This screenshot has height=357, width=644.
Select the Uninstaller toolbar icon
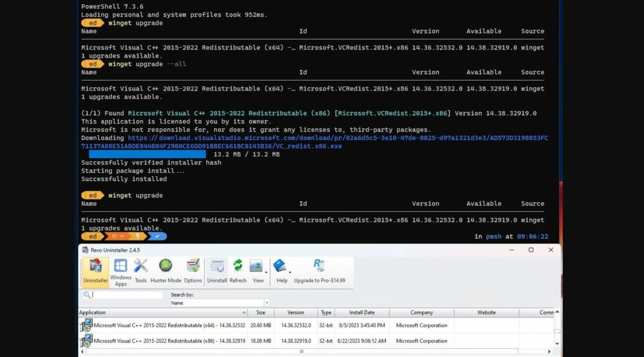pos(96,271)
